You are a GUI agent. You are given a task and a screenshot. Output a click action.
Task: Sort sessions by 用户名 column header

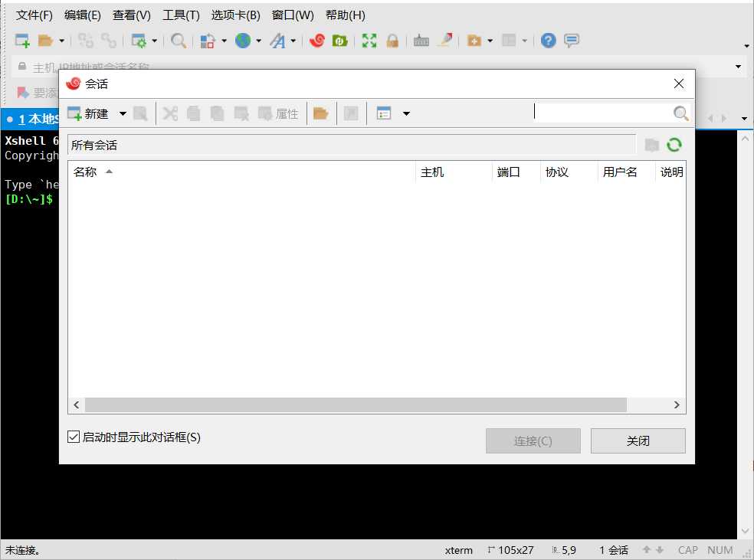(626, 172)
